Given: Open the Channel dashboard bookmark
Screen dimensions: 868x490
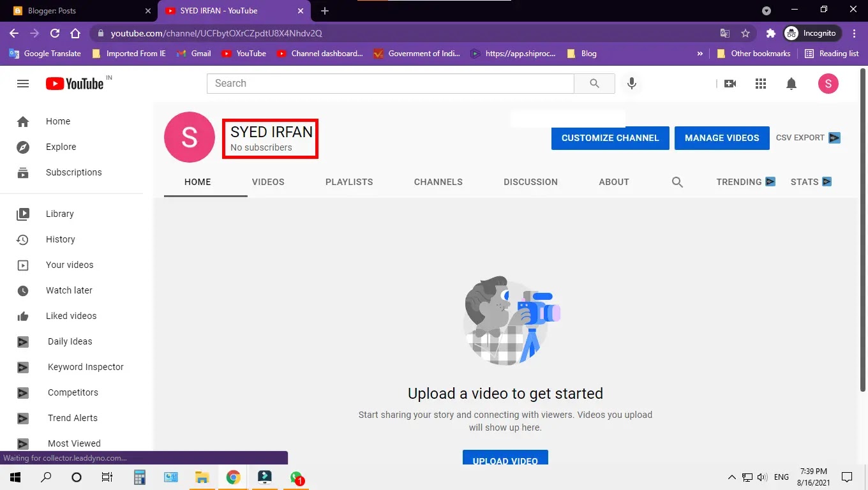Looking at the screenshot, I should 320,54.
